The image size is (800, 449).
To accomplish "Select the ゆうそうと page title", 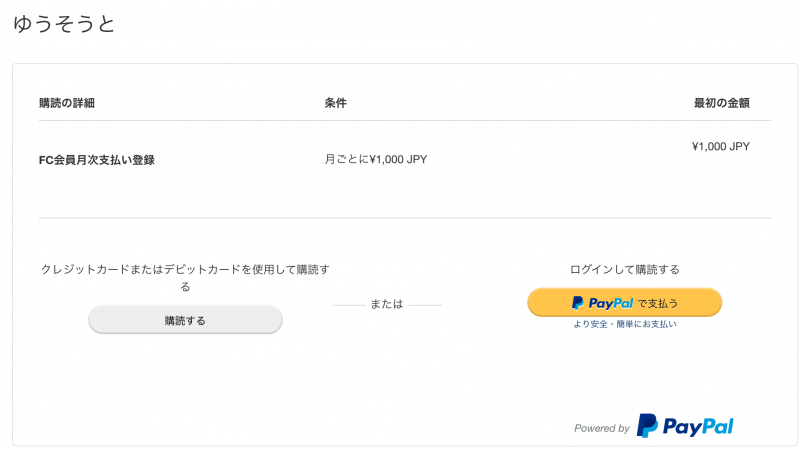I will coord(65,25).
